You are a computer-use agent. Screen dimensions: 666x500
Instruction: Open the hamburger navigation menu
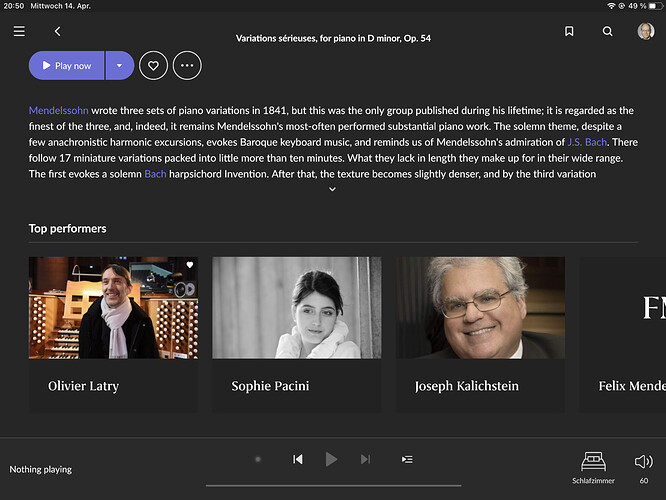pyautogui.click(x=19, y=31)
